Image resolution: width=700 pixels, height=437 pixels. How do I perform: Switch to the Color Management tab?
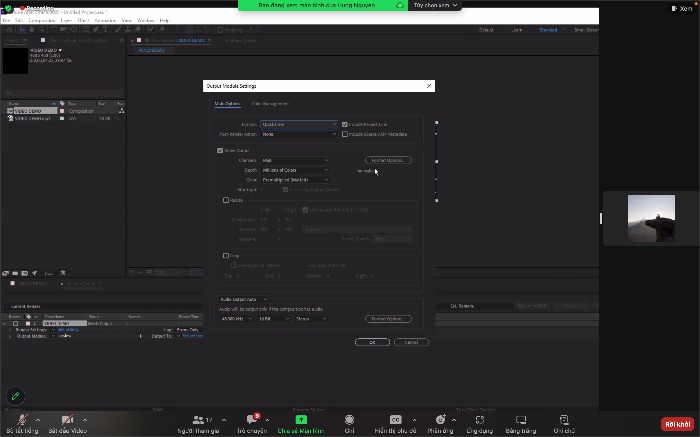tap(270, 104)
